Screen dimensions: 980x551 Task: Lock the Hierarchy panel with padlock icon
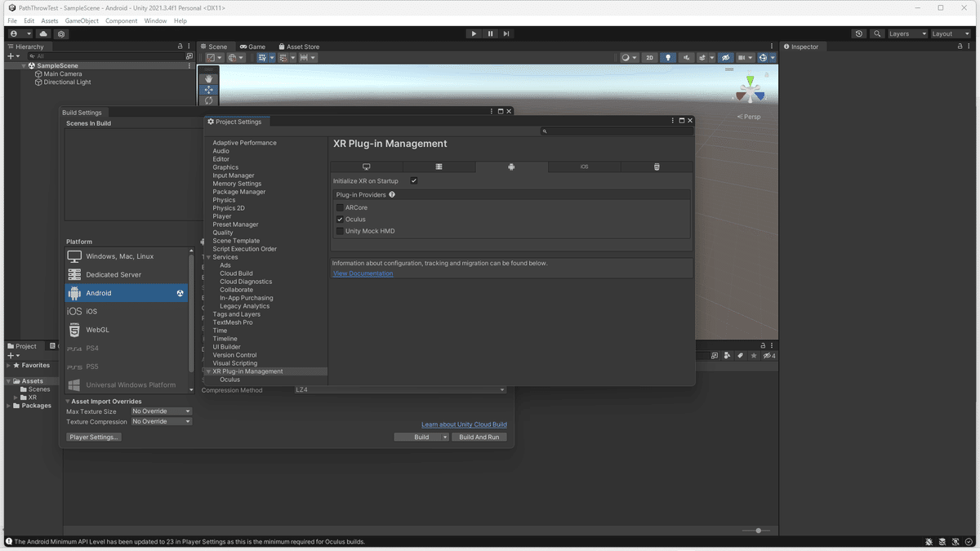[180, 47]
